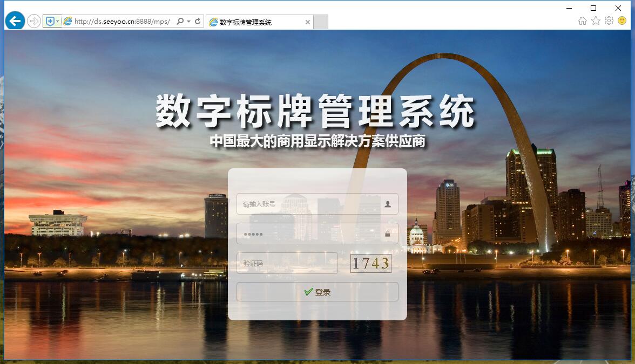The height and width of the screenshot is (364, 635).
Task: Close the 数字标牌管理系统 tab
Action: pos(308,22)
